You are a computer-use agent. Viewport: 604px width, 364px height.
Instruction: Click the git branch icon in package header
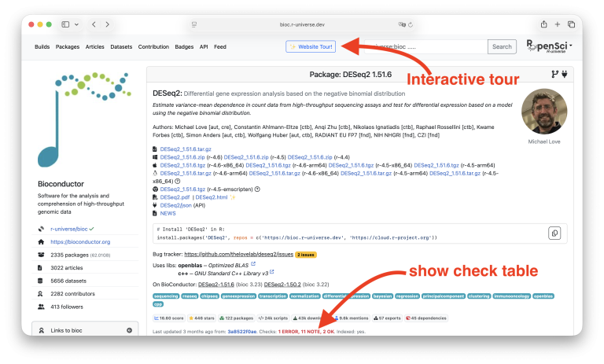pyautogui.click(x=553, y=76)
